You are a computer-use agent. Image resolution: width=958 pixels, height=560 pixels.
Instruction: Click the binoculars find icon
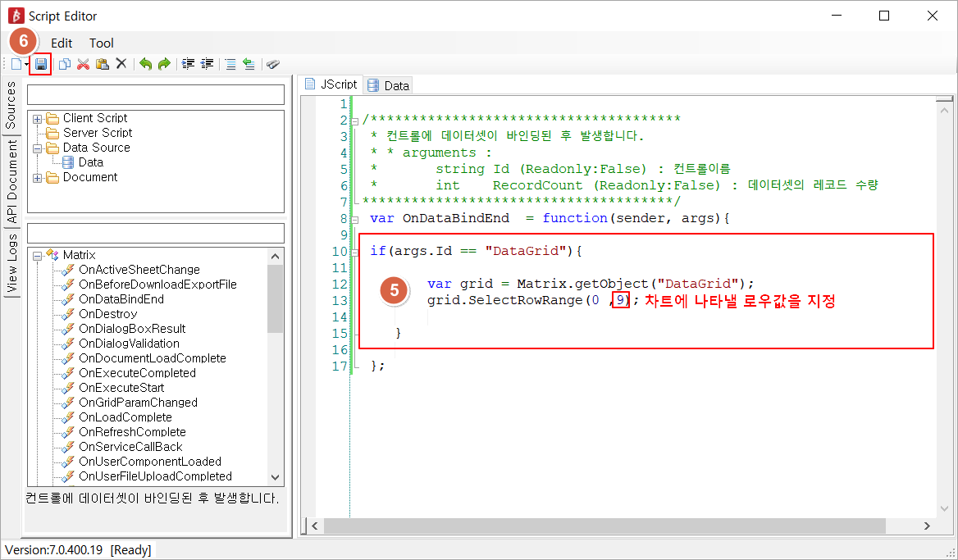pos(273,64)
